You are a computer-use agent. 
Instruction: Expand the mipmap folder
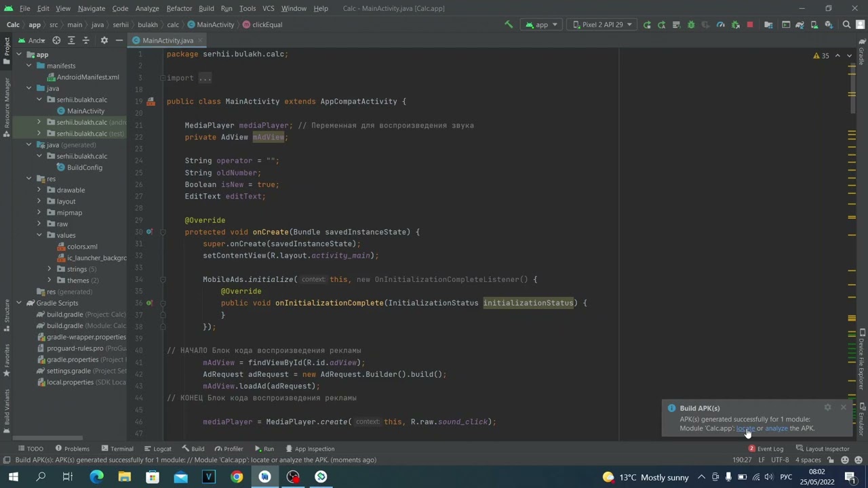39,213
